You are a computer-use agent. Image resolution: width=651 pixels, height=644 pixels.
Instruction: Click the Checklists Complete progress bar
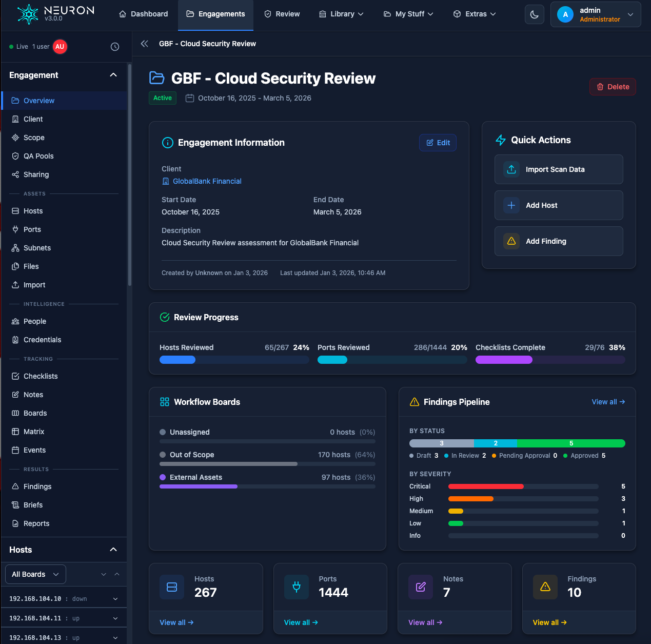pos(550,360)
